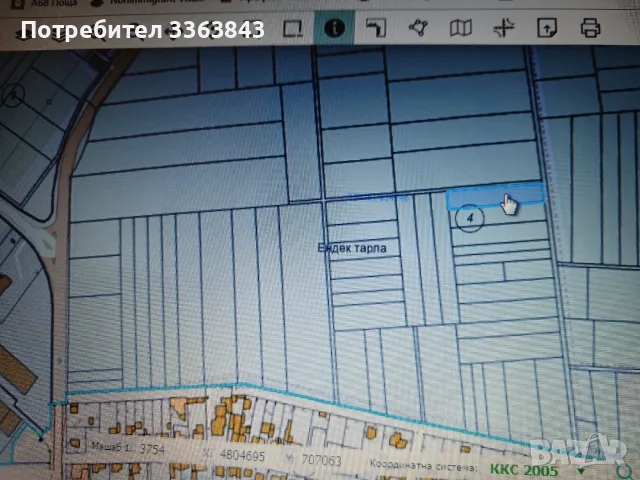Switch to the 'АБВ Поща' browser tab

[45, 3]
